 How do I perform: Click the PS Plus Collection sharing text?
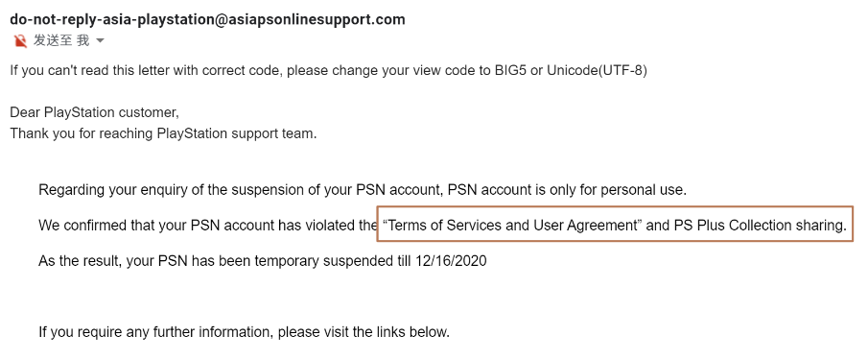[x=760, y=226]
